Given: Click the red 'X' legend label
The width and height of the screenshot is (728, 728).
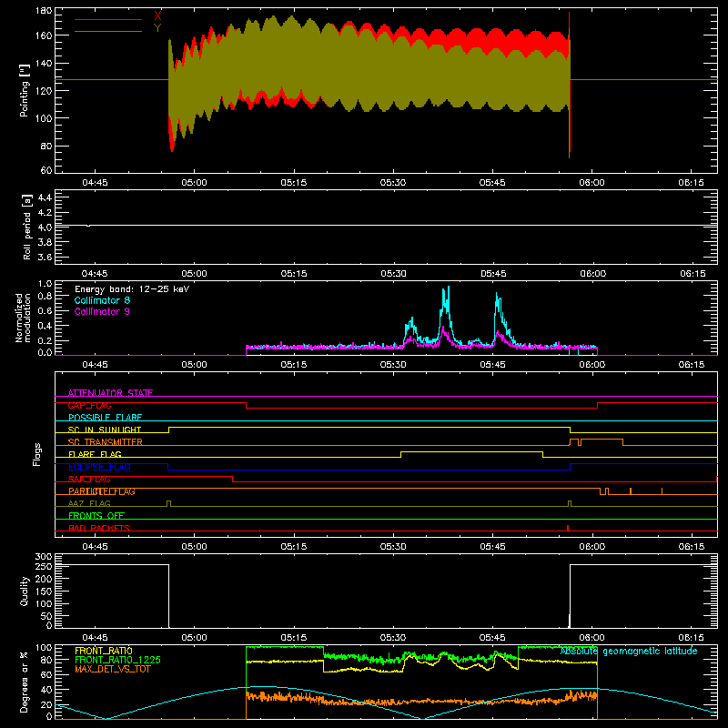Looking at the screenshot, I should coord(157,16).
